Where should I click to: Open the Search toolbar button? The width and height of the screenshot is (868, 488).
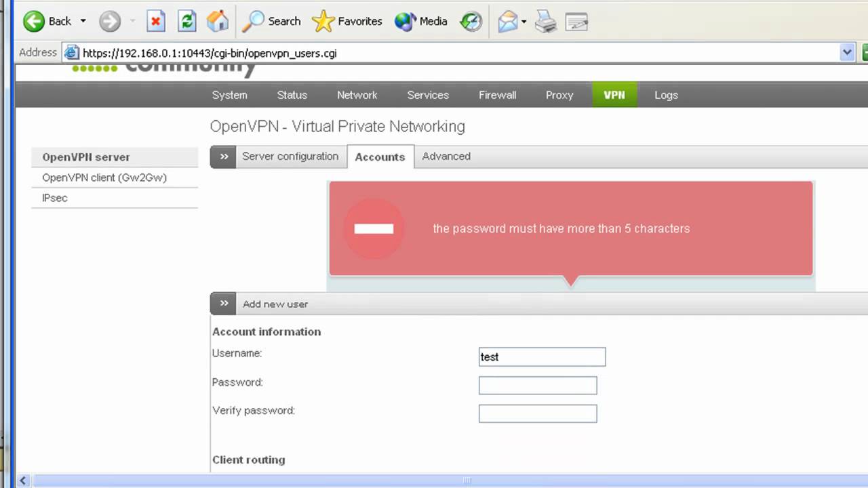[271, 21]
